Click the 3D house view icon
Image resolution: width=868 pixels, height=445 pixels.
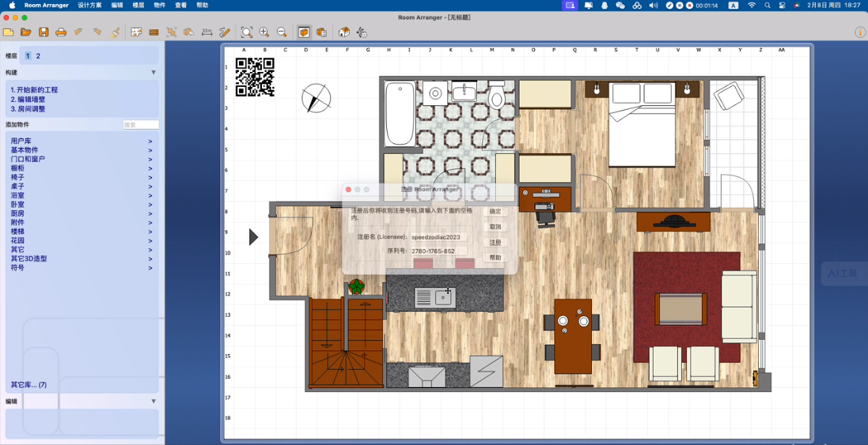point(343,32)
